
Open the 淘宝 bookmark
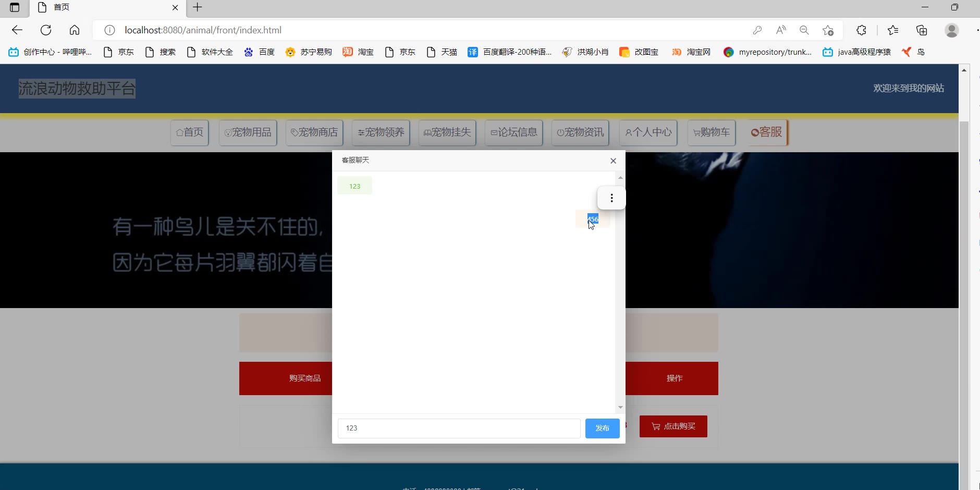(x=358, y=52)
